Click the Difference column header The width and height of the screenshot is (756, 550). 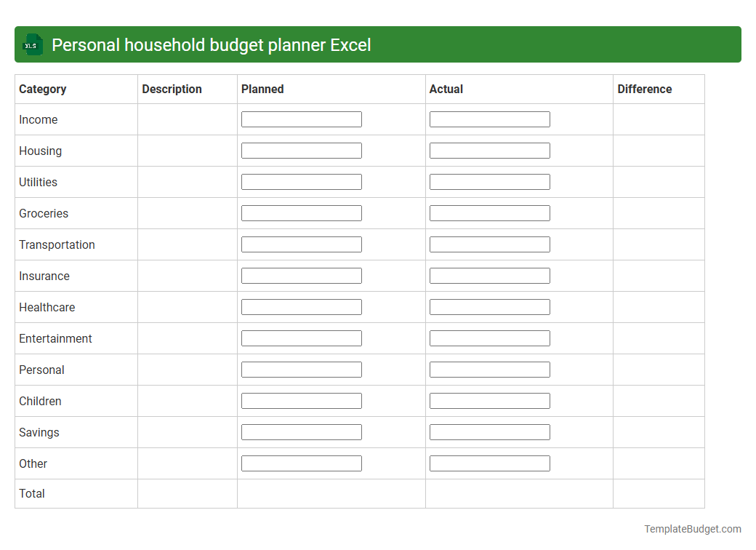tap(644, 89)
